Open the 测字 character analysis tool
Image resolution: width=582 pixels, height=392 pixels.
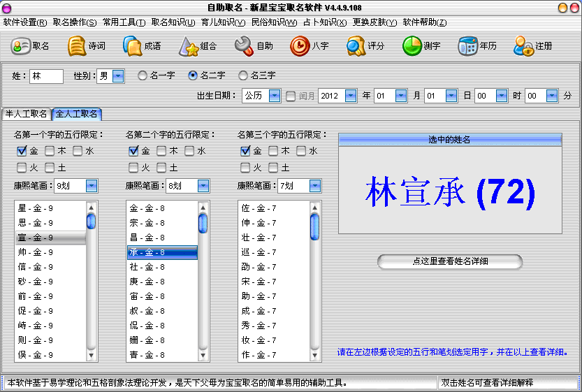(x=421, y=46)
